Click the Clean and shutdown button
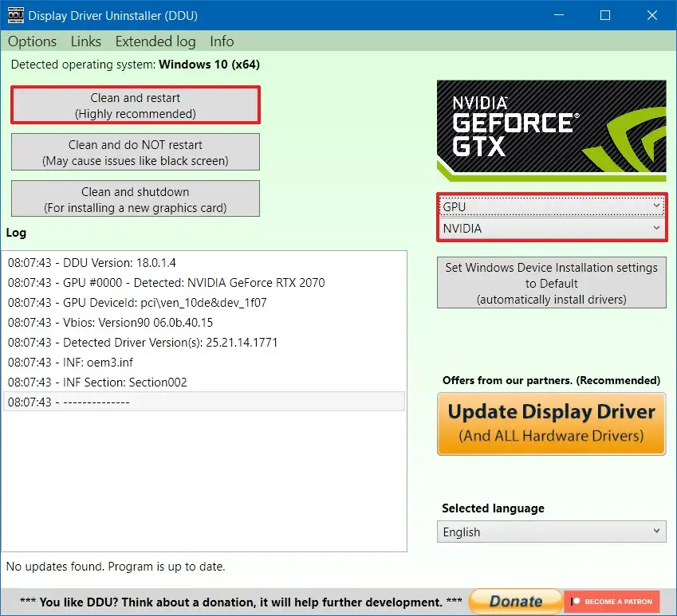Viewport: 677px width, 616px height. [135, 198]
